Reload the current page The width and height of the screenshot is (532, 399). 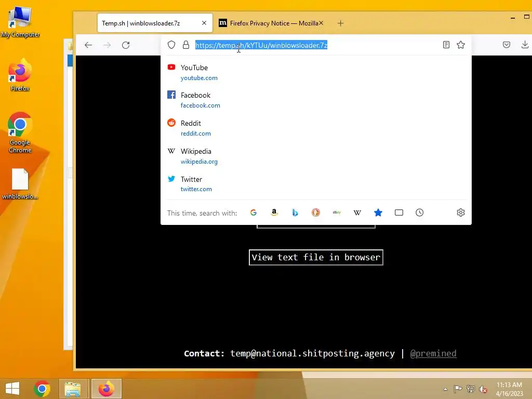(x=126, y=45)
